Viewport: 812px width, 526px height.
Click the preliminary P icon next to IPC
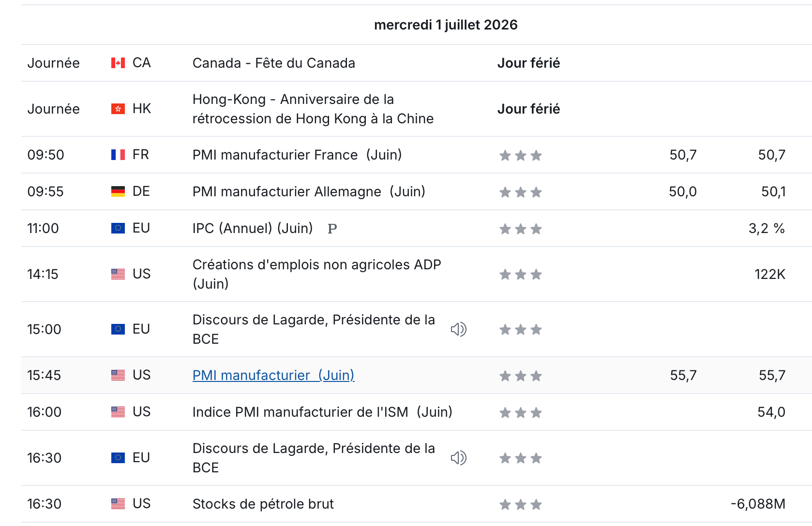332,229
